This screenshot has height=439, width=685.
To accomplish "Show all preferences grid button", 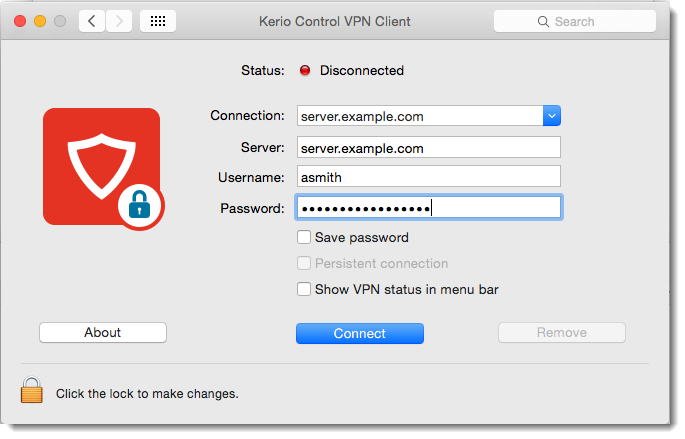I will [x=158, y=21].
